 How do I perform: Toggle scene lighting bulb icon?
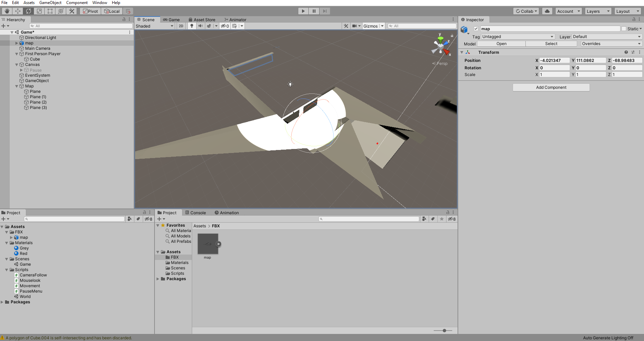pos(192,26)
